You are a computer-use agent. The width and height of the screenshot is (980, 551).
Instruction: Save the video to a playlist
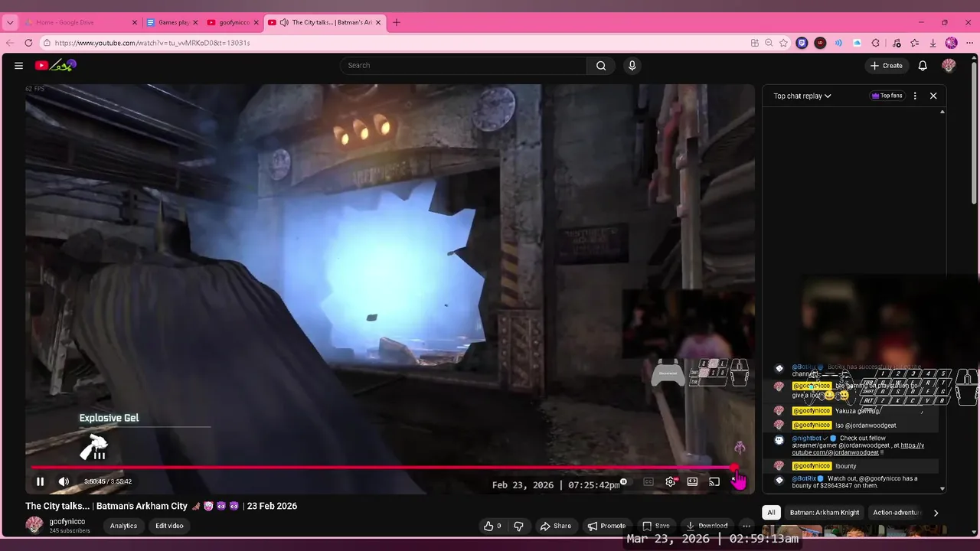tap(656, 526)
